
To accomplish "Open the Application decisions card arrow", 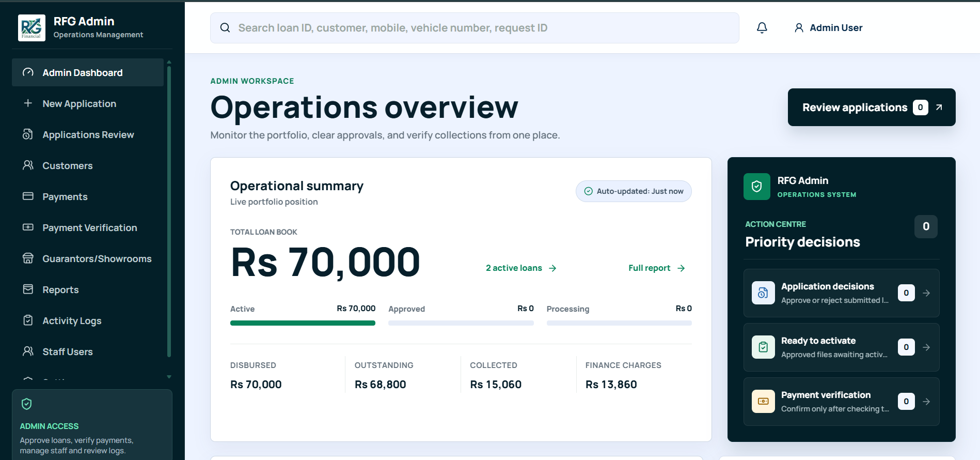I will tap(926, 293).
